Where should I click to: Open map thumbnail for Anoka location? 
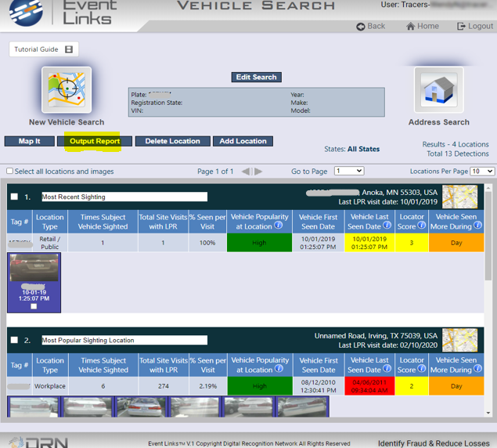459,197
